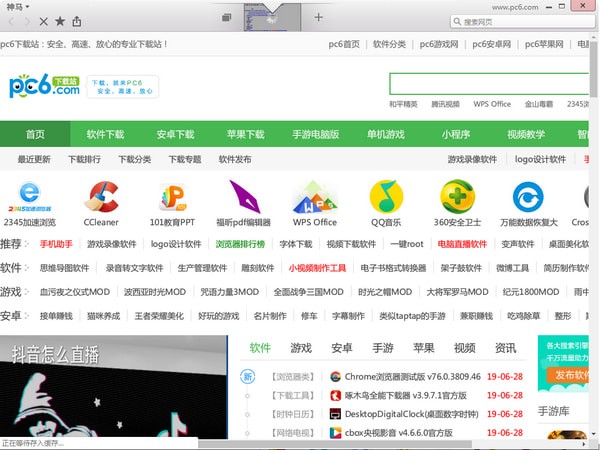This screenshot has width=600, height=450.
Task: Open the tab overview icon
Action: click(228, 18)
